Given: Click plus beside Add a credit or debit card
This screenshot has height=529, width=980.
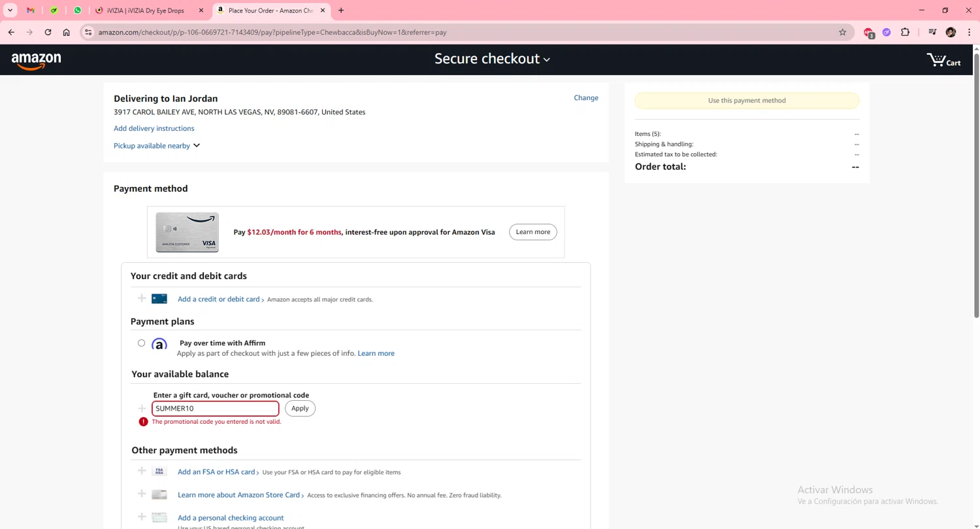Looking at the screenshot, I should coord(142,298).
